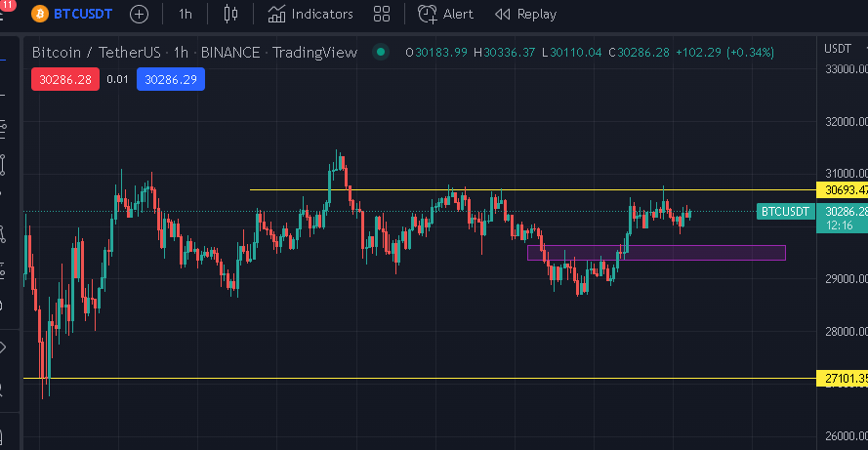
Task: Select the Bitcoin / TetherUS chart title
Action: (x=97, y=53)
